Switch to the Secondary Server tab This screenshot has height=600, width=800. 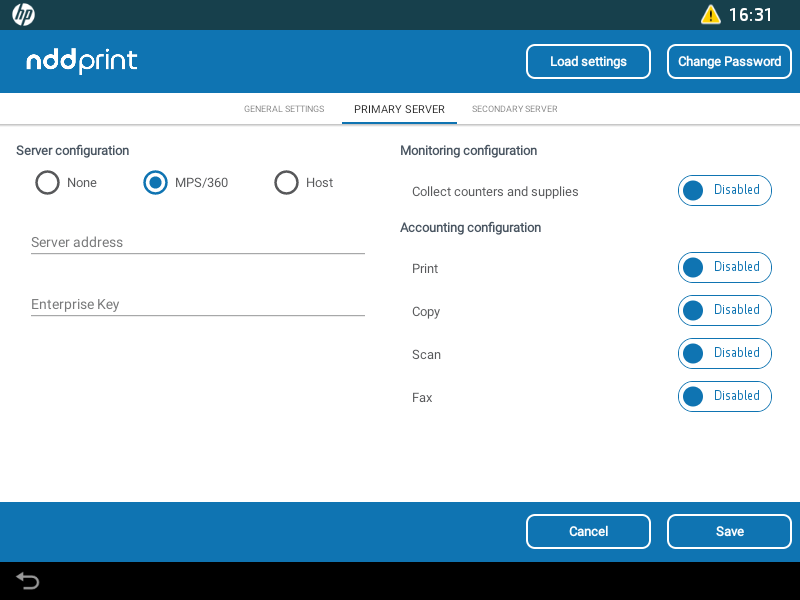pos(514,109)
